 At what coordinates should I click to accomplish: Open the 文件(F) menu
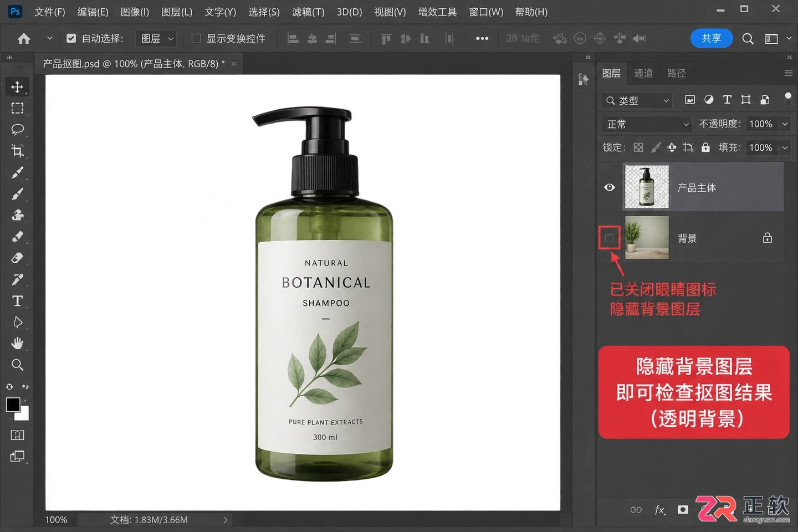point(49,12)
